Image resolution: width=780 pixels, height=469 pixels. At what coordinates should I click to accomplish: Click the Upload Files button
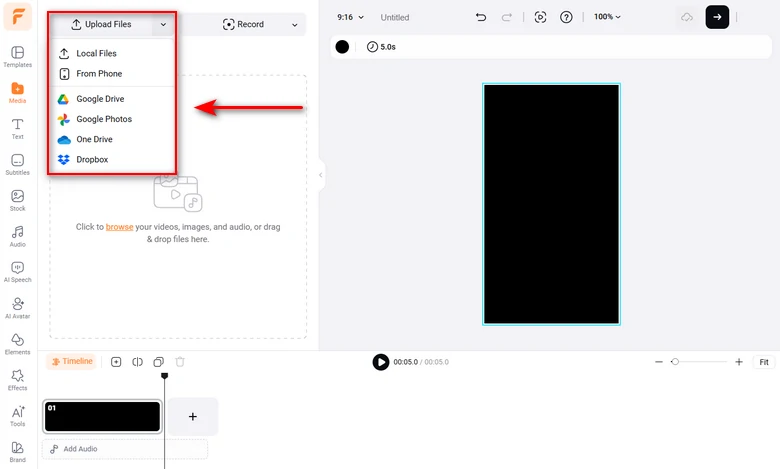coord(101,24)
